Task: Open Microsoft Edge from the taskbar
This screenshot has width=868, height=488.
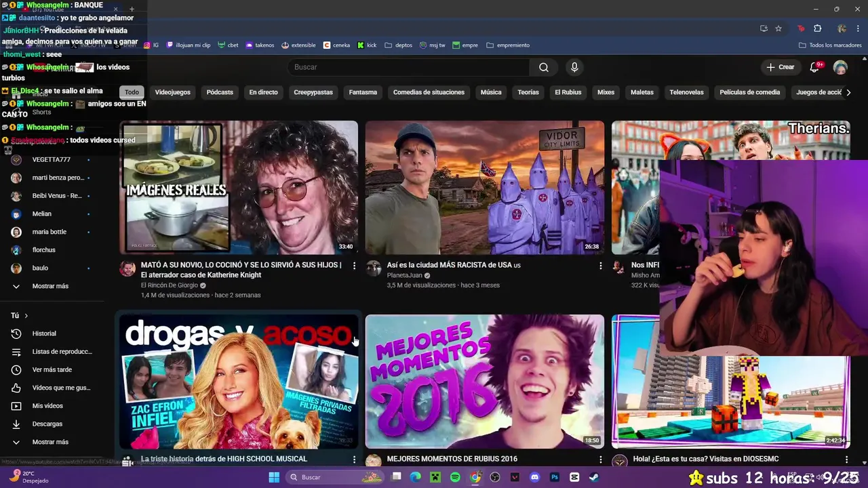Action: pyautogui.click(x=415, y=477)
